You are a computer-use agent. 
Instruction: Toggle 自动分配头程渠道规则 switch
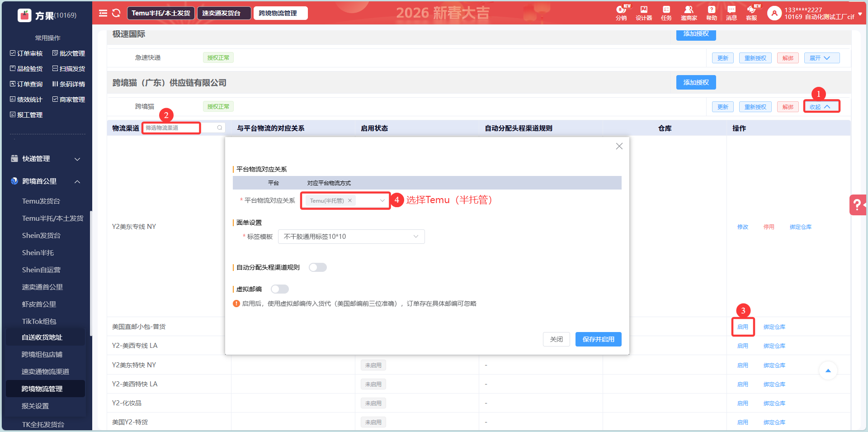coord(318,267)
